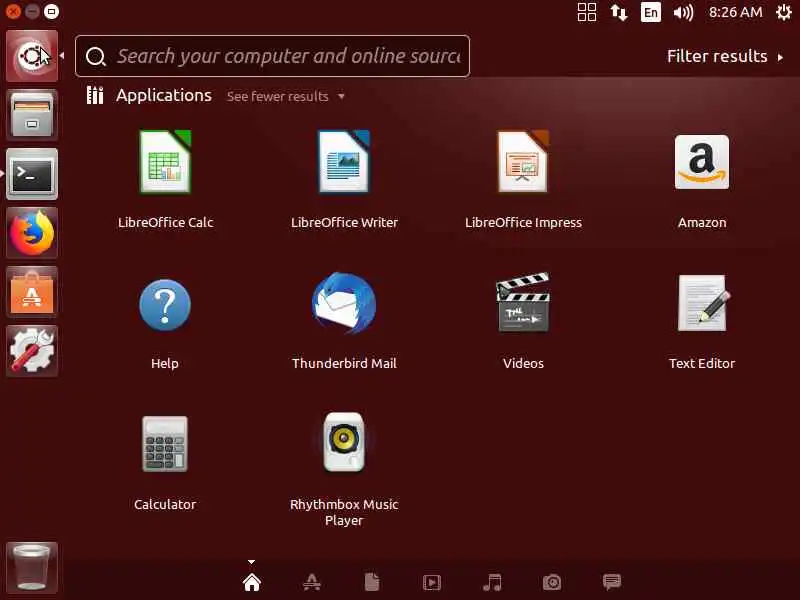The height and width of the screenshot is (600, 800).
Task: Open Terminal from the launcher
Action: point(32,173)
